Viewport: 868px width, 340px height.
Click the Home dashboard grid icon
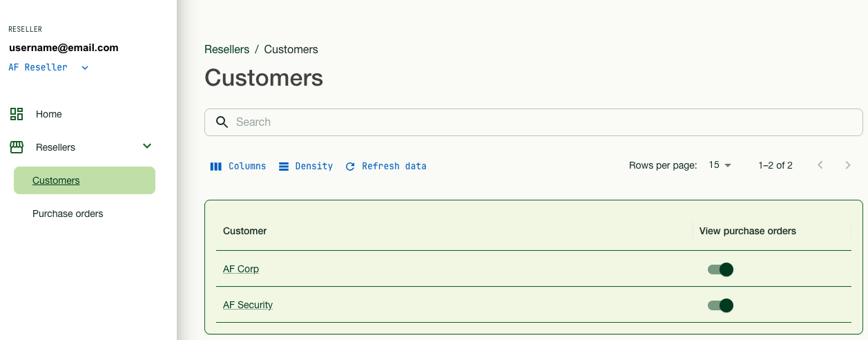(17, 114)
